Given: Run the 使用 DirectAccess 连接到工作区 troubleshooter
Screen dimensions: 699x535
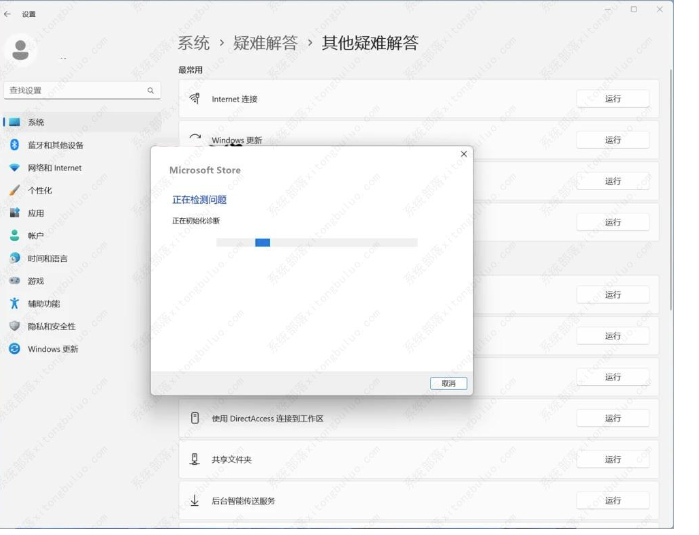Looking at the screenshot, I should pos(613,418).
